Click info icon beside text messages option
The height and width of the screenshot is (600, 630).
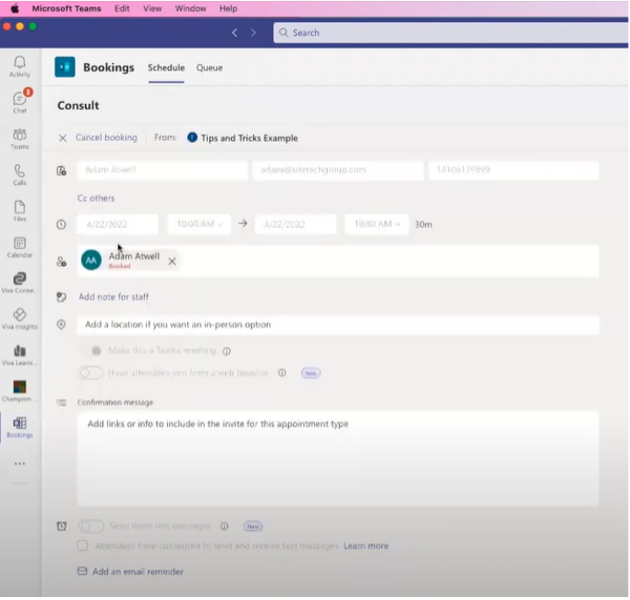(x=225, y=526)
